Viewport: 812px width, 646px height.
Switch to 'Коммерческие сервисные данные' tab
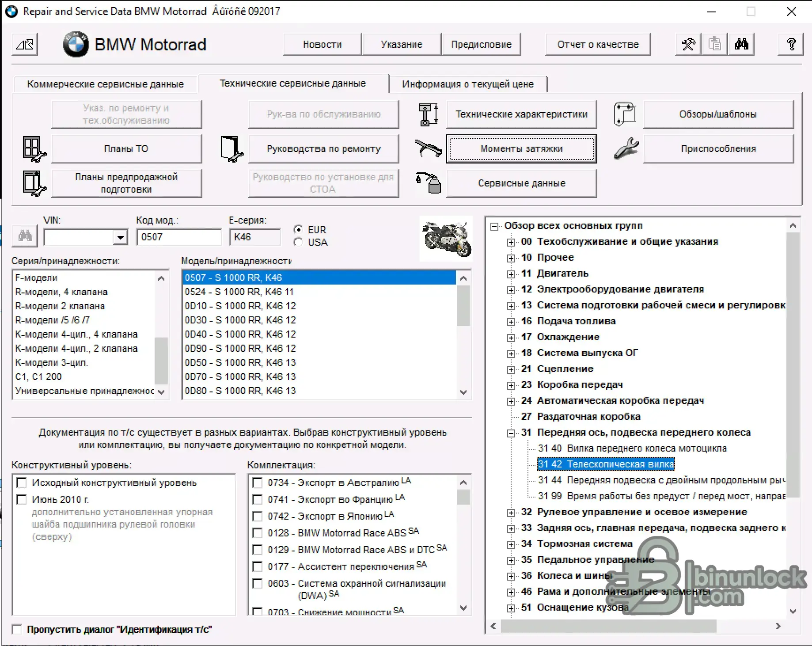(x=106, y=84)
